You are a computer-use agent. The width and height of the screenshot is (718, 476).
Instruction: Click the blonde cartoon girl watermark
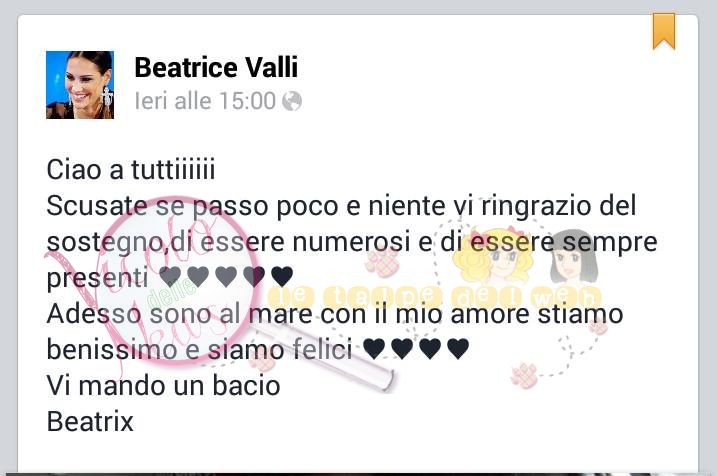tap(492, 254)
